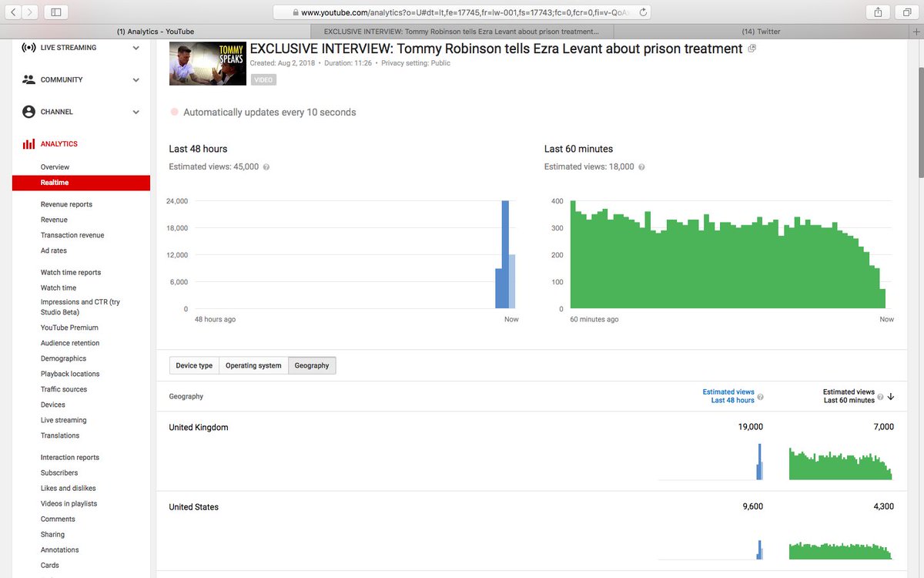Open Subscribers report
The width and height of the screenshot is (924, 578).
59,472
